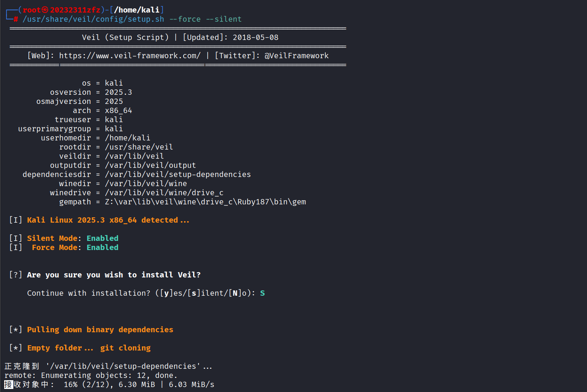The height and width of the screenshot is (392, 587).
Task: Click the userprimarygroup = kali line
Action: 70,129
